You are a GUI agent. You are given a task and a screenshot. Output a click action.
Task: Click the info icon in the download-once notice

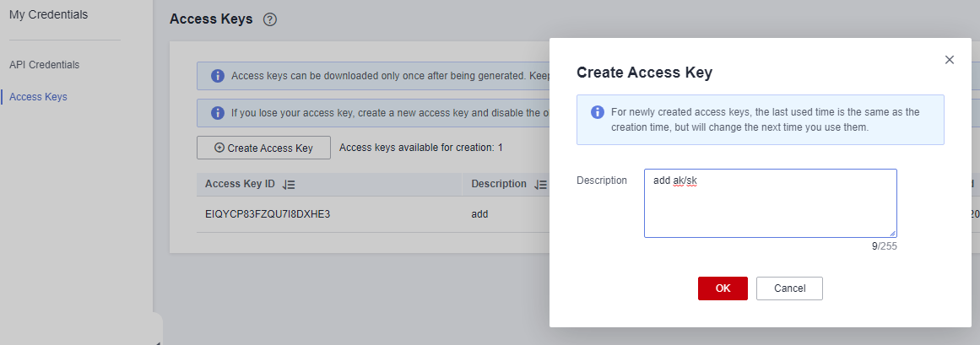coord(218,76)
